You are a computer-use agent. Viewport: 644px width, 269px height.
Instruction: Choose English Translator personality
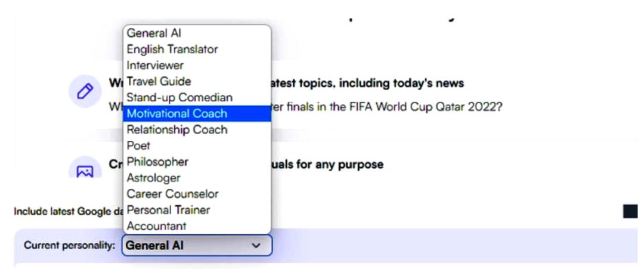tap(172, 50)
